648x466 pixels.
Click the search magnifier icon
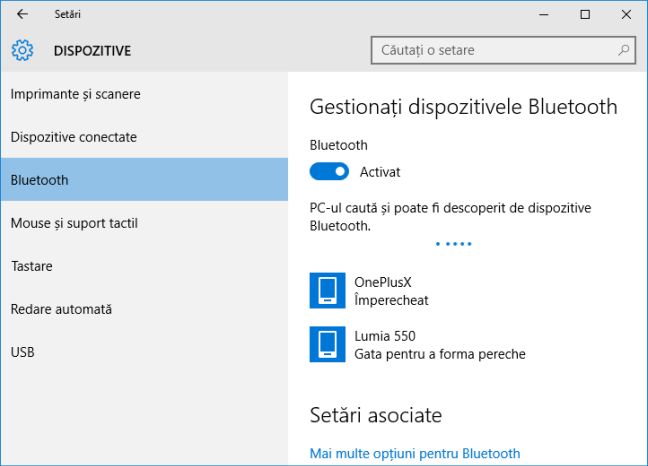(x=623, y=49)
